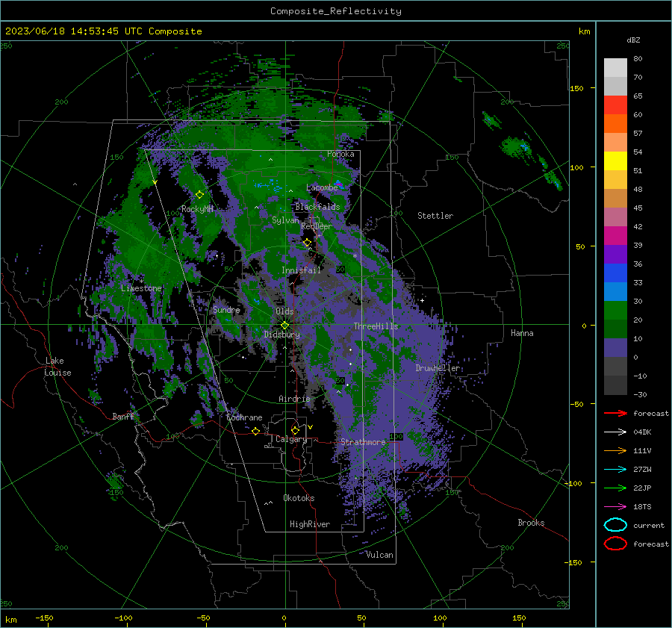Select the yellow radar-center diamond below Olds
The image size is (672, 628).
(284, 326)
